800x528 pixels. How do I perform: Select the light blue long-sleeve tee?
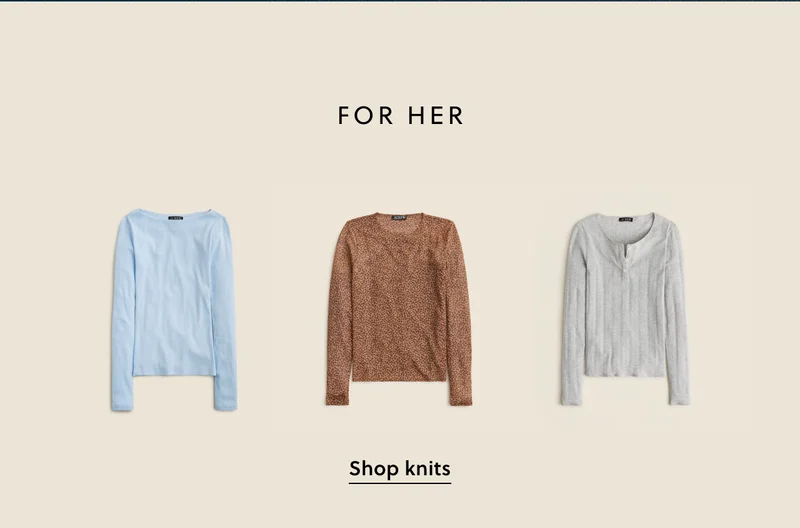174,310
